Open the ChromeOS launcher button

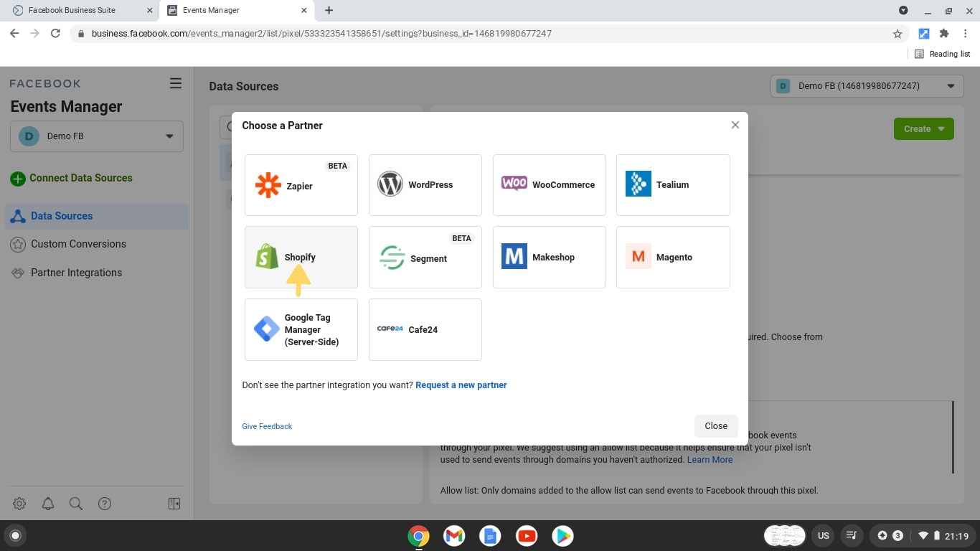pos(15,535)
